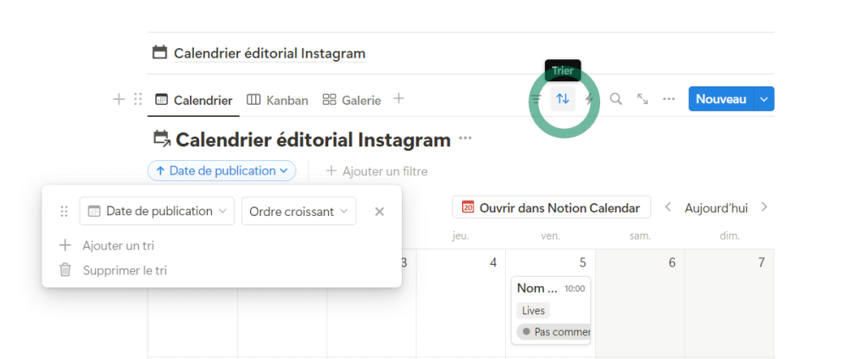Switch to the Kanban tab
868x359 pixels.
(277, 100)
